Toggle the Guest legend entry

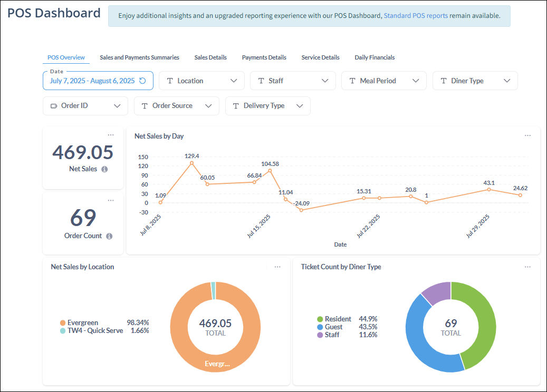pos(334,327)
